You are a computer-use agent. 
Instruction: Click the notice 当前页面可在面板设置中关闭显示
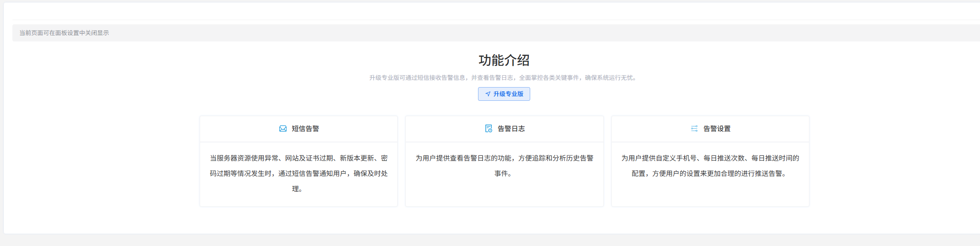[x=64, y=33]
